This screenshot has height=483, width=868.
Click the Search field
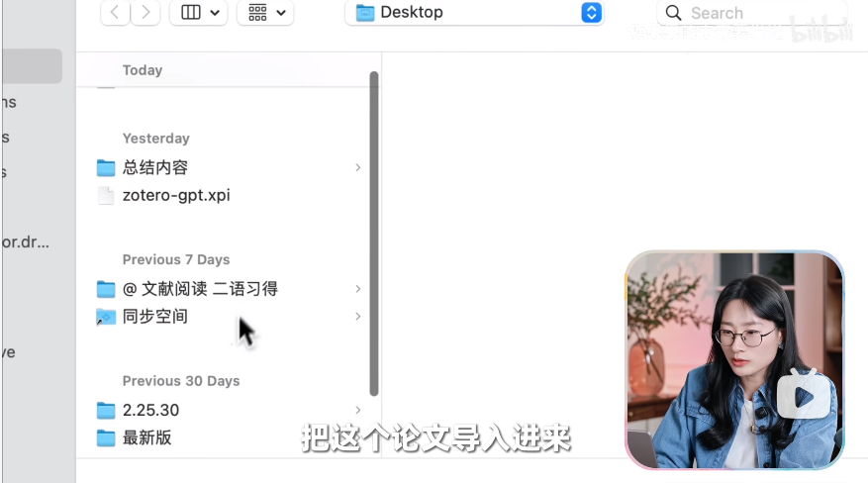pos(752,12)
